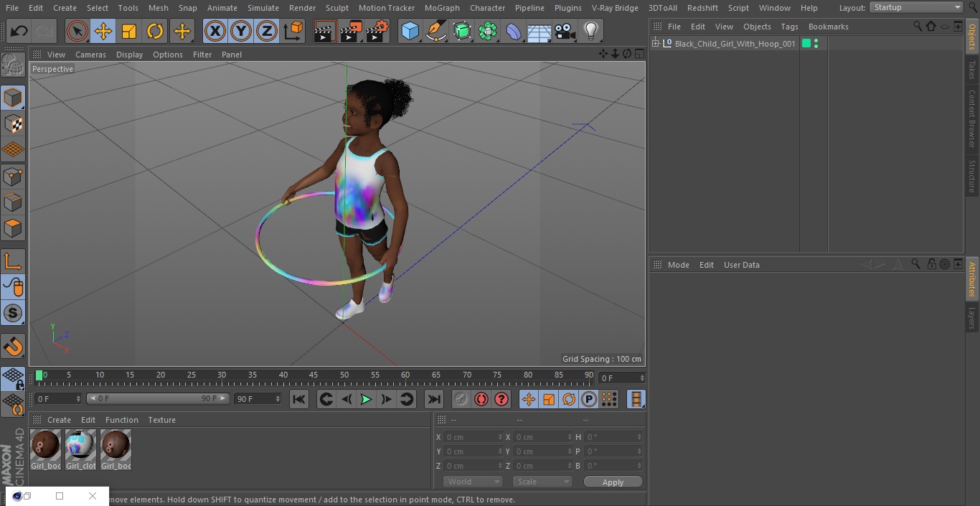Viewport: 980px width, 506px height.
Task: Open the Layout Startup dropdown
Action: [916, 7]
